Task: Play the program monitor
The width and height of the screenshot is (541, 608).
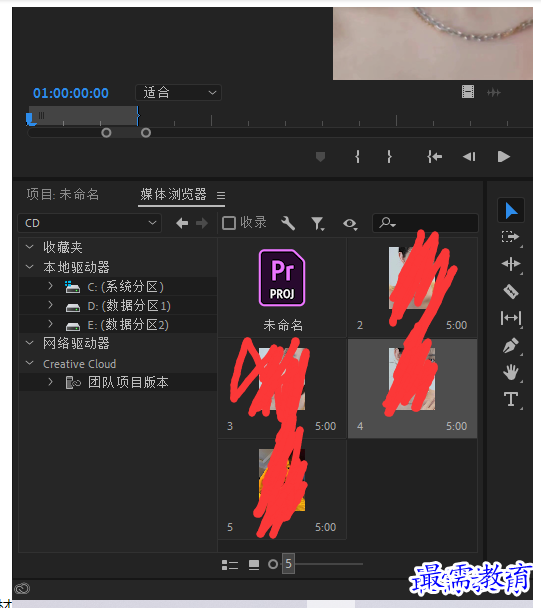Action: point(503,157)
